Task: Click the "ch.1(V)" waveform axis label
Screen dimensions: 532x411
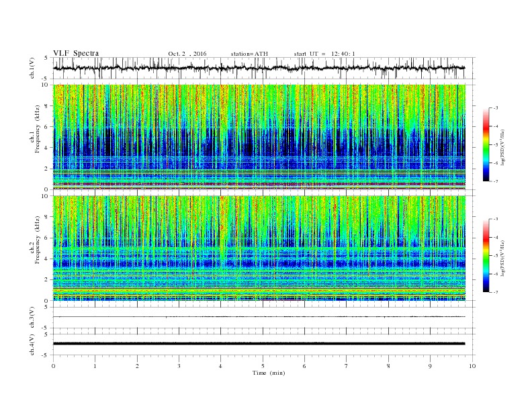Action: tap(32, 68)
